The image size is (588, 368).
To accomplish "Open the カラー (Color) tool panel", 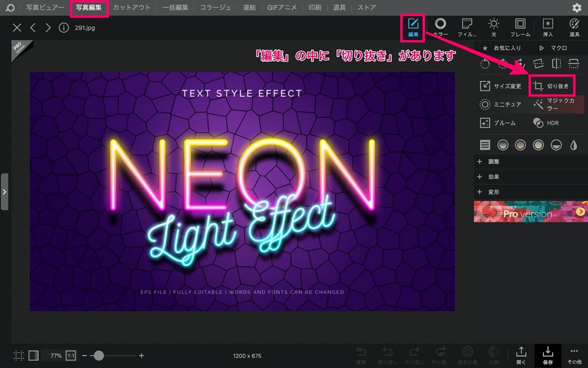I will click(x=441, y=27).
